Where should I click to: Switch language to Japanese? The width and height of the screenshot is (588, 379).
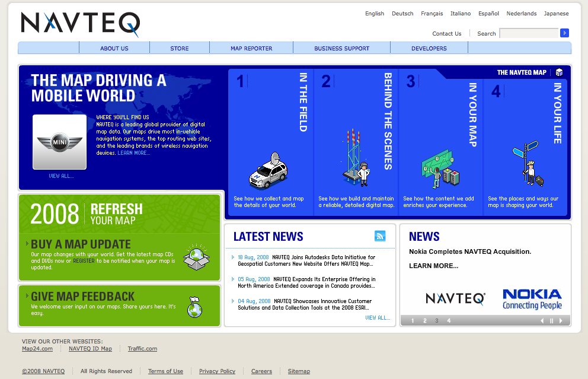pos(556,14)
